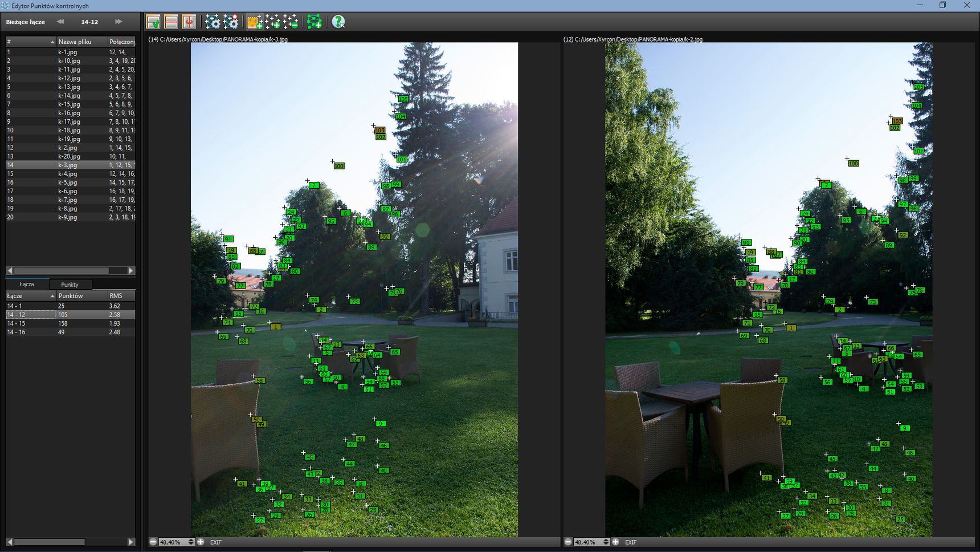
Task: Select image row k-1.jpg
Action: pyautogui.click(x=71, y=52)
